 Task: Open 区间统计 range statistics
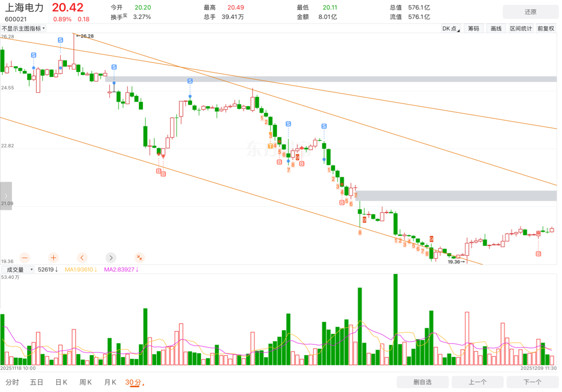pyautogui.click(x=521, y=29)
